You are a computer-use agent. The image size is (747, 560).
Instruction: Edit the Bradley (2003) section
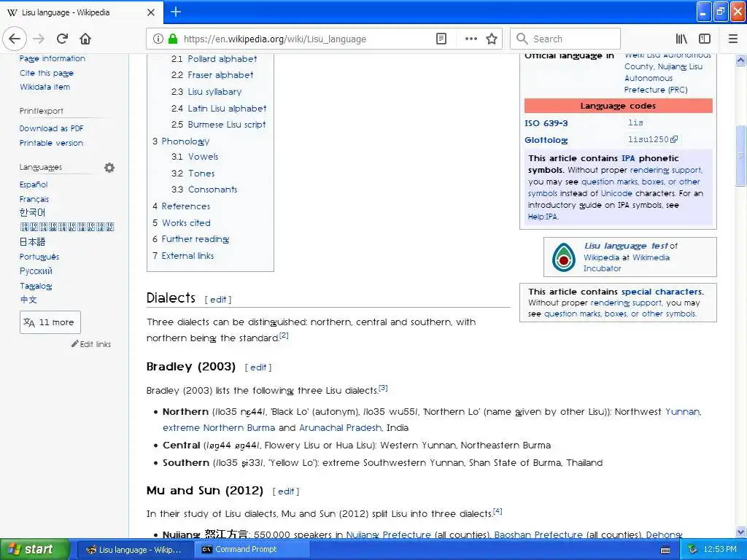[258, 367]
